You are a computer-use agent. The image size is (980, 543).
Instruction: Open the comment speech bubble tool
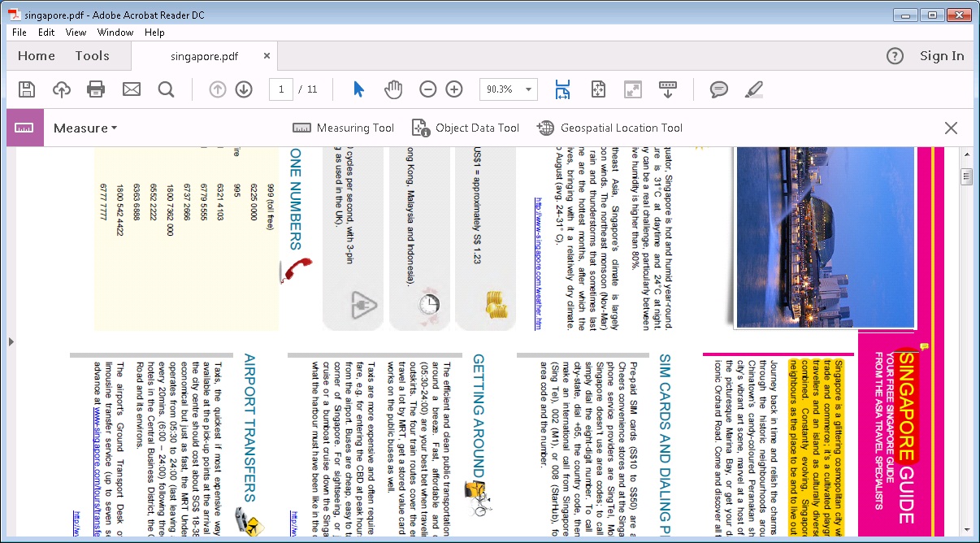pos(718,89)
